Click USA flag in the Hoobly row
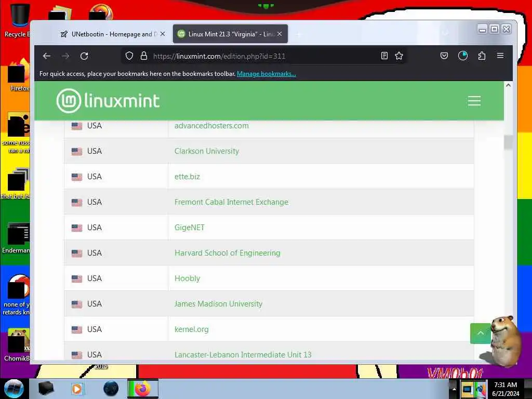Screen dimensions: 532x399 77,278
